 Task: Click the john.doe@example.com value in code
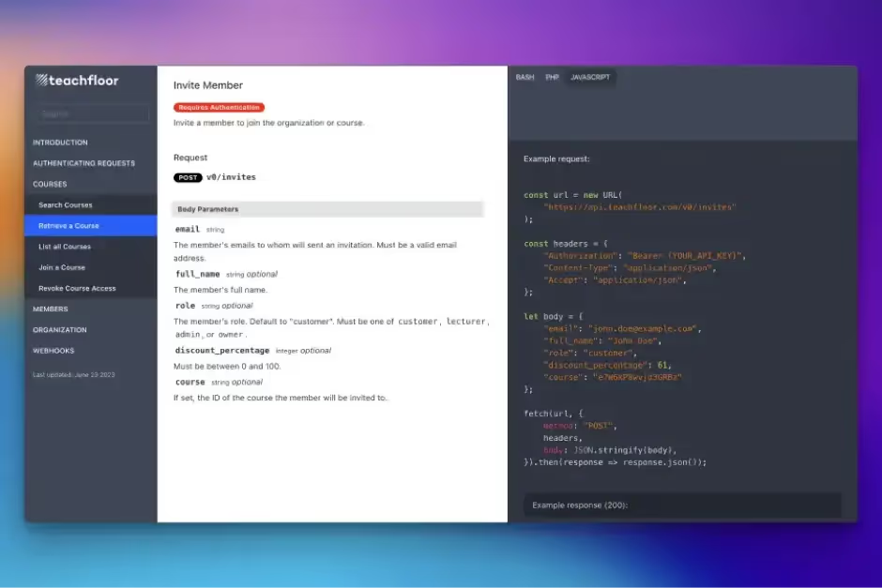coord(643,329)
